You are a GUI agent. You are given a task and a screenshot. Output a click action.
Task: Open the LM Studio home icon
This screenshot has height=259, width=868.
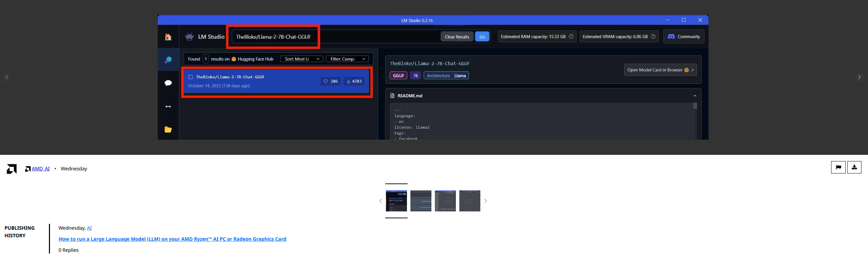coord(168,37)
